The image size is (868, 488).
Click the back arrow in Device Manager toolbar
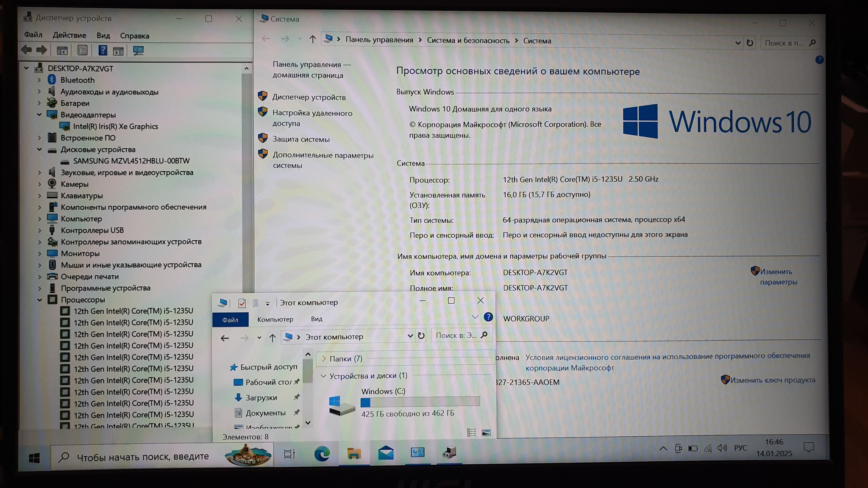coord(27,50)
